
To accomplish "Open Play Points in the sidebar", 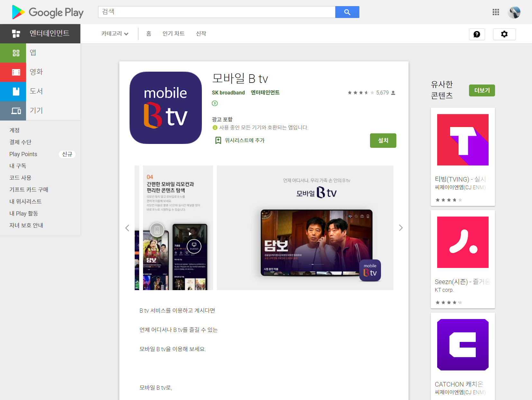I will click(x=23, y=154).
